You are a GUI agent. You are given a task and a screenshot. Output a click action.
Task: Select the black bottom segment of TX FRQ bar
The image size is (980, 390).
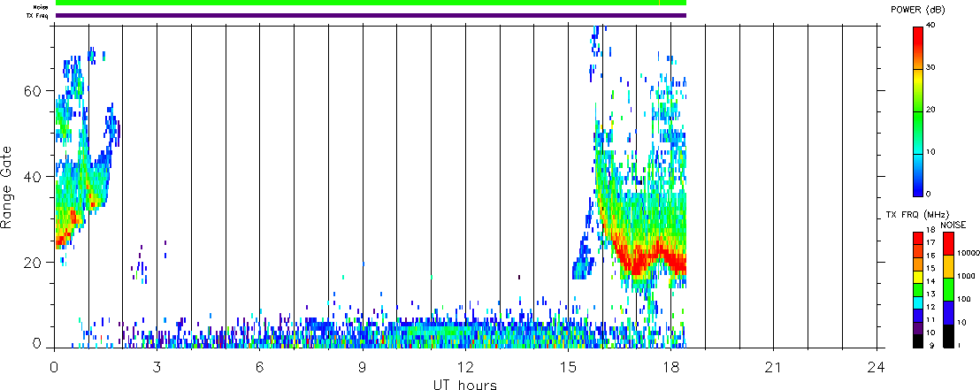coord(918,341)
